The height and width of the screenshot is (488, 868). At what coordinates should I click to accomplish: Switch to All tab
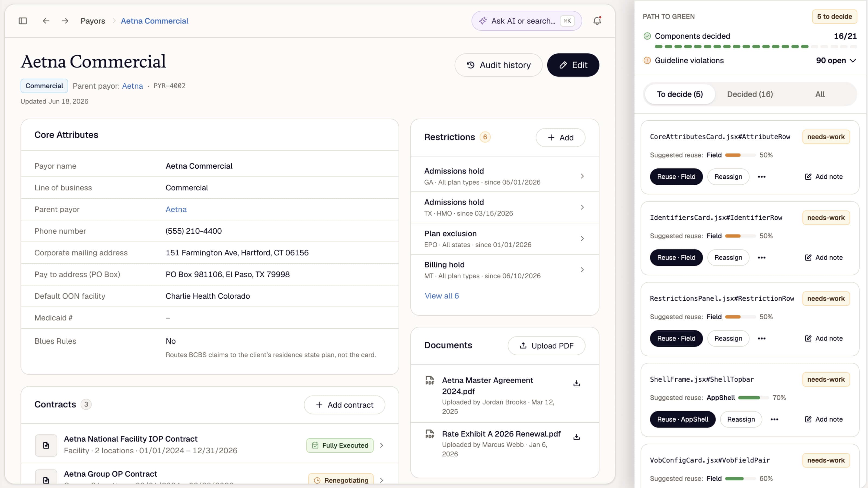tap(820, 94)
